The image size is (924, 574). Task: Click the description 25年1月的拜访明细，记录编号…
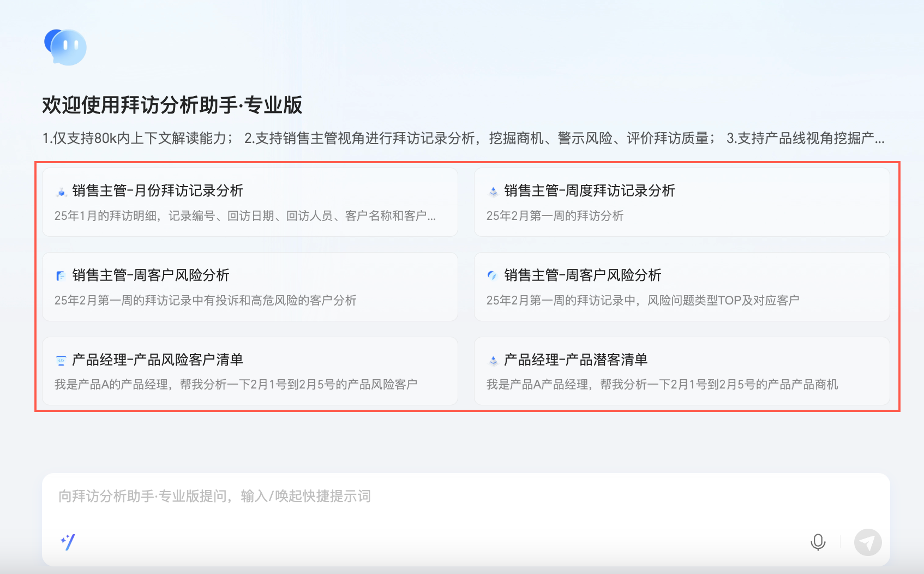pyautogui.click(x=245, y=216)
